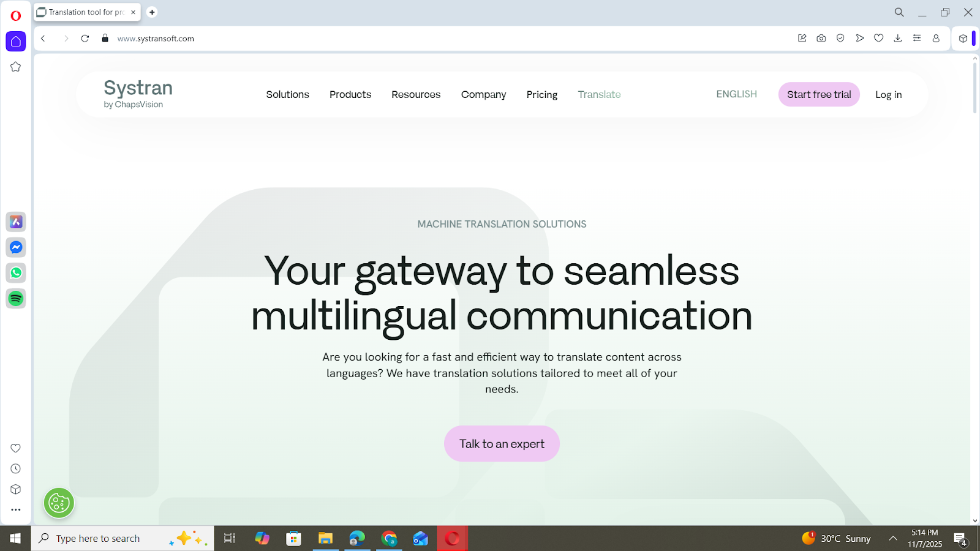Open sidebar History clock icon
The image size is (980, 551).
click(x=16, y=469)
